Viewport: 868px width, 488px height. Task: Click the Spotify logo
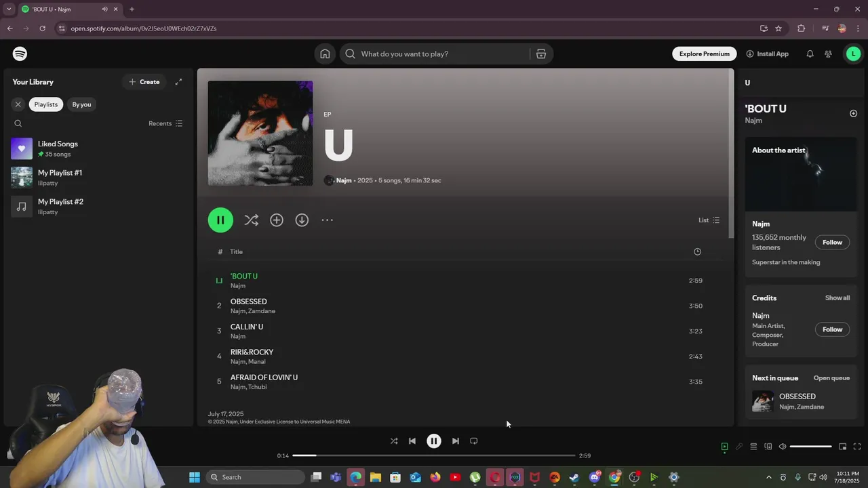tap(20, 54)
